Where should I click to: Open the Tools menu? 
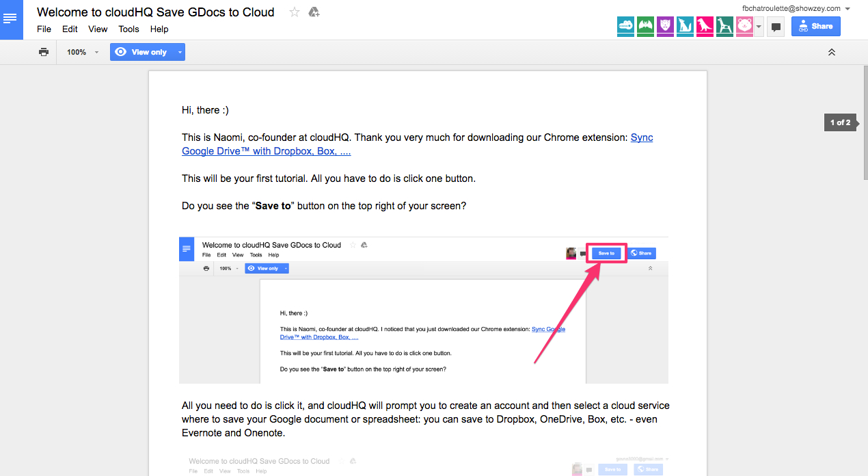(128, 29)
